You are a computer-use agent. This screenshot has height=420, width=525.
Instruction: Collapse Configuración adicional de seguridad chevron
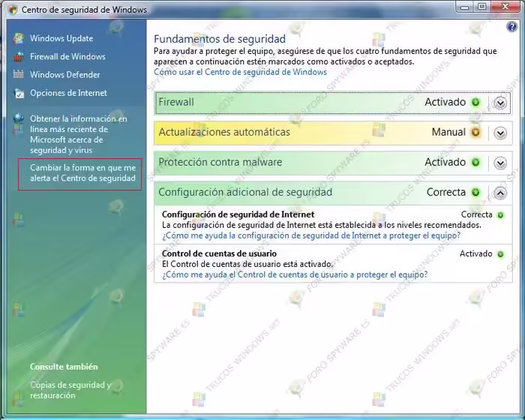[x=500, y=193]
